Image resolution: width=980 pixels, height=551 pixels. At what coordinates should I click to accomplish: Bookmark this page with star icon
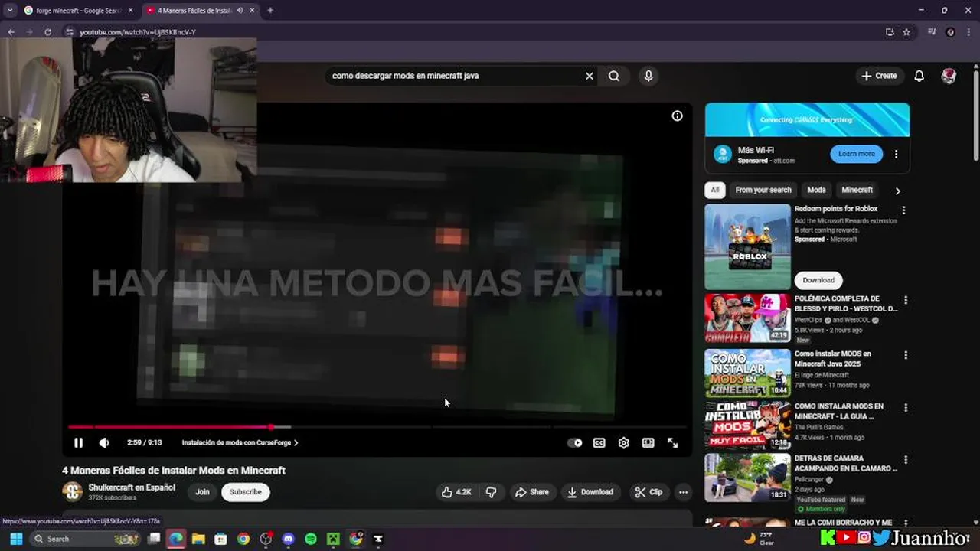pyautogui.click(x=906, y=32)
